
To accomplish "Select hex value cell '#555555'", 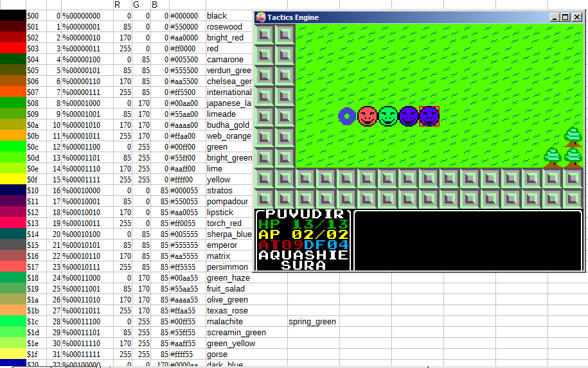I will 187,245.
